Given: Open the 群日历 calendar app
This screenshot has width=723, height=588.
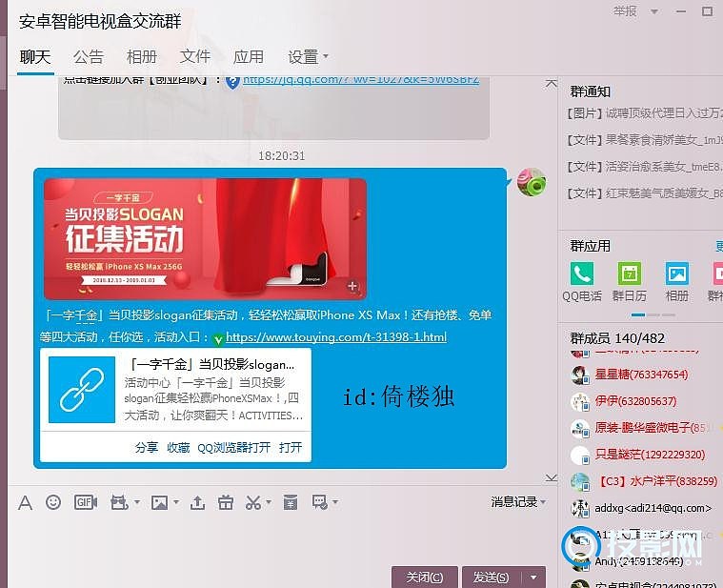Looking at the screenshot, I should point(630,274).
